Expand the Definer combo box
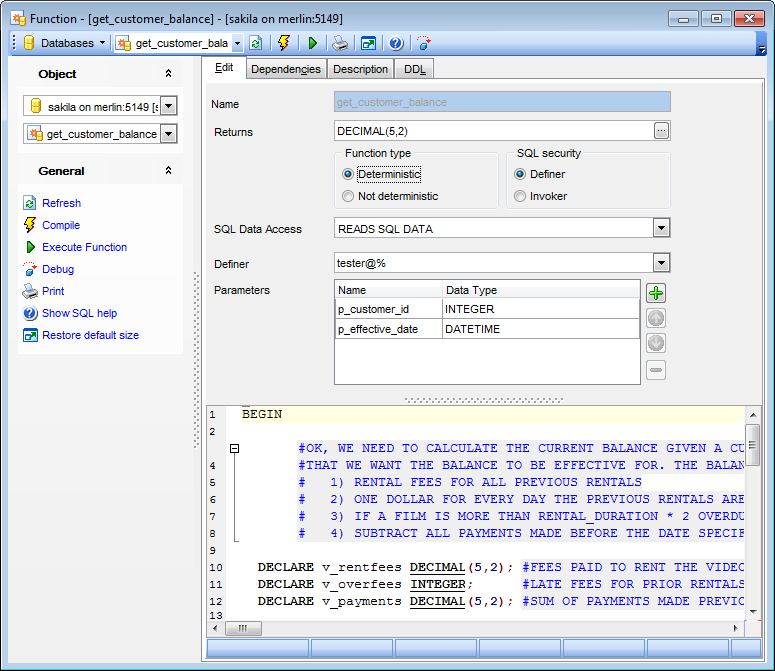This screenshot has height=671, width=775. 661,263
